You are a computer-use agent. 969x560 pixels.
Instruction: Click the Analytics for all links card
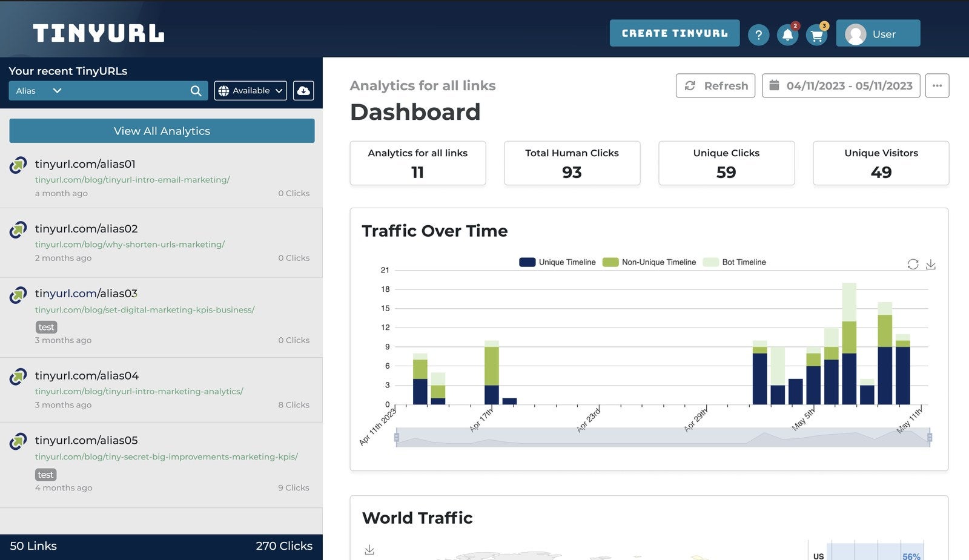click(x=418, y=163)
